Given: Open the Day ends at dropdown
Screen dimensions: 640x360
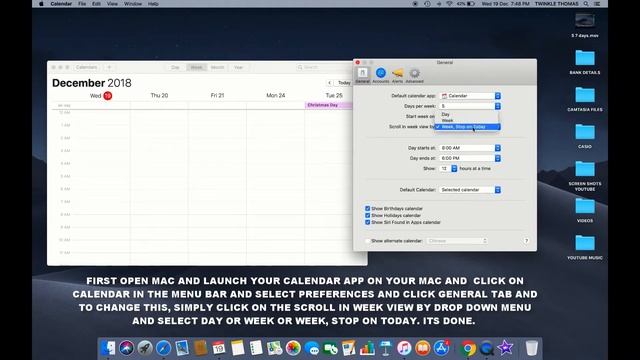Looking at the screenshot, I should tap(470, 158).
